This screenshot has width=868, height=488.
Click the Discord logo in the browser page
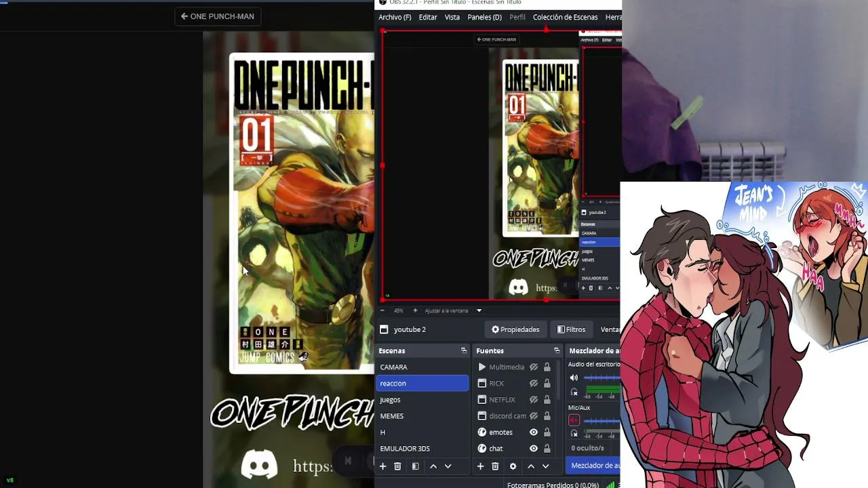tap(259, 465)
